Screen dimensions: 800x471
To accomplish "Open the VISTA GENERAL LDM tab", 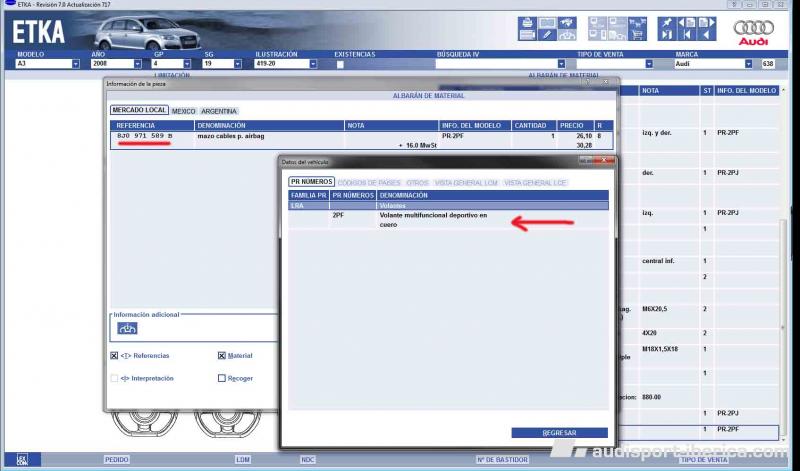I will click(x=466, y=183).
